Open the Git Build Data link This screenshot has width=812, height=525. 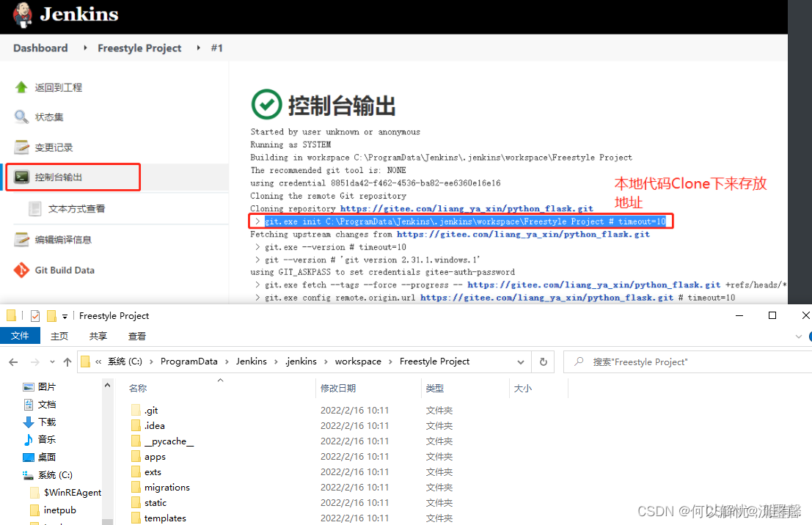(65, 271)
